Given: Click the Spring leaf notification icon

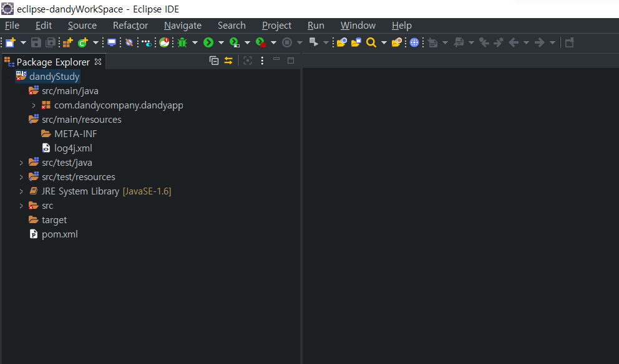Looking at the screenshot, I should coord(165,42).
